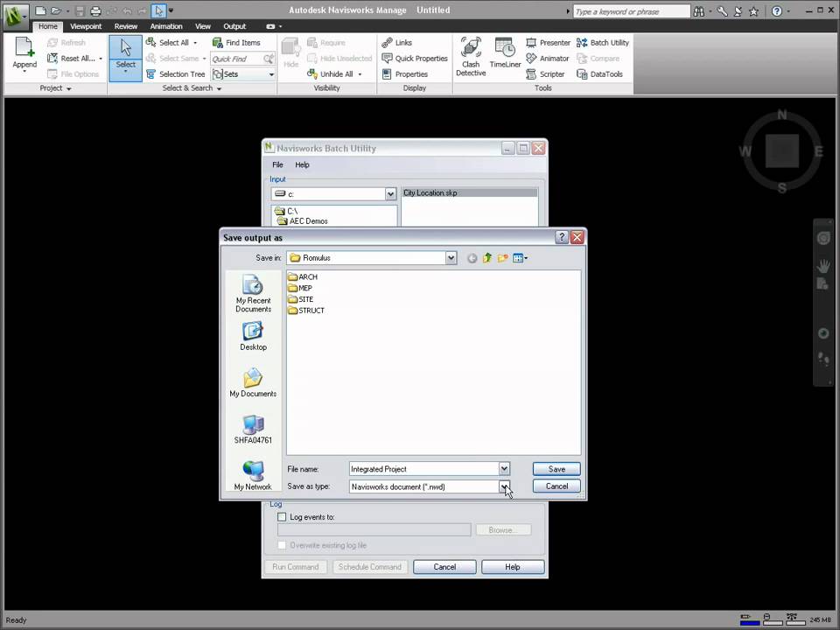The width and height of the screenshot is (840, 630).
Task: Expand the Project panel arrow
Action: (x=68, y=89)
